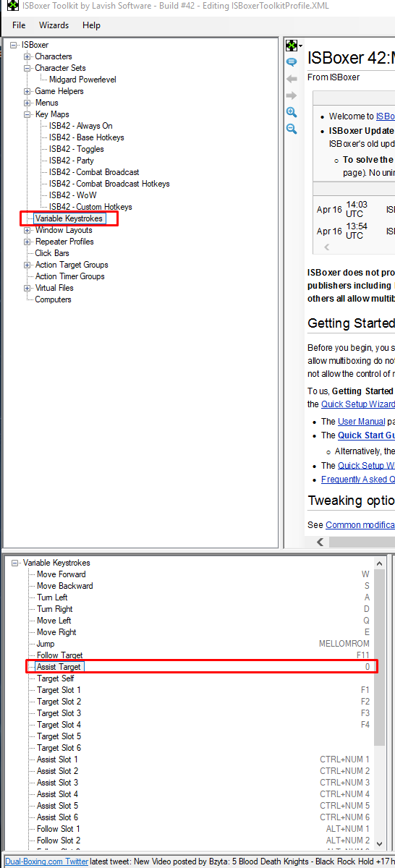The image size is (395, 868).
Task: Open the Frequently Asked Questions link
Action: [358, 479]
